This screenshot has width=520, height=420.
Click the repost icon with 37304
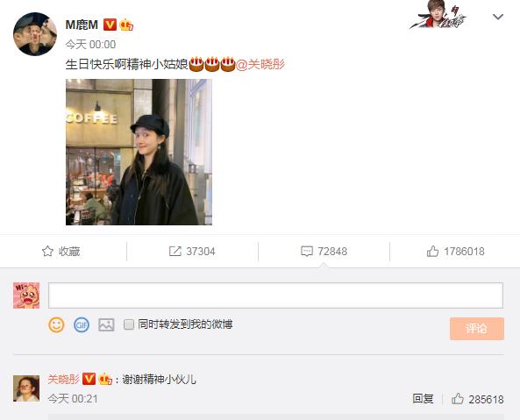click(175, 252)
